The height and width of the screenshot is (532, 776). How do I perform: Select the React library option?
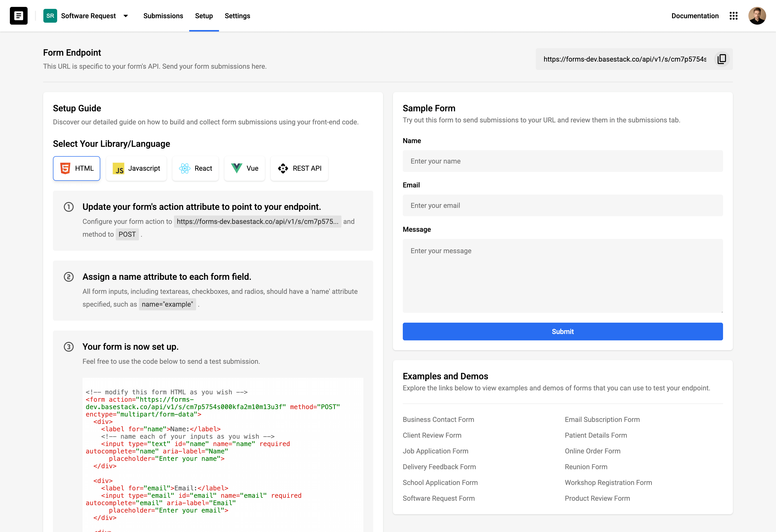point(195,168)
